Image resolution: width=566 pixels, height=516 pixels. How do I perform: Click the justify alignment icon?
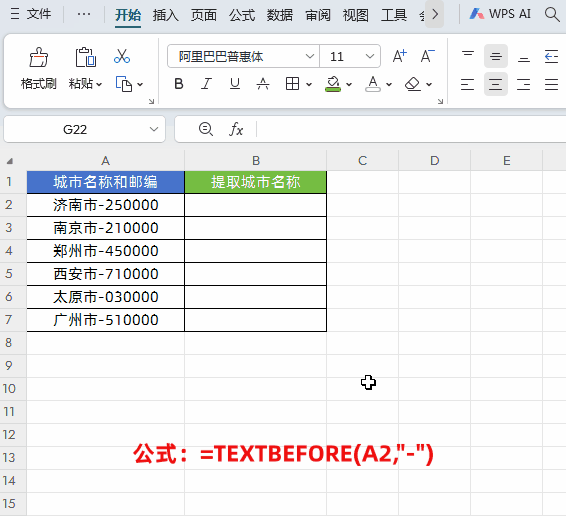(552, 84)
